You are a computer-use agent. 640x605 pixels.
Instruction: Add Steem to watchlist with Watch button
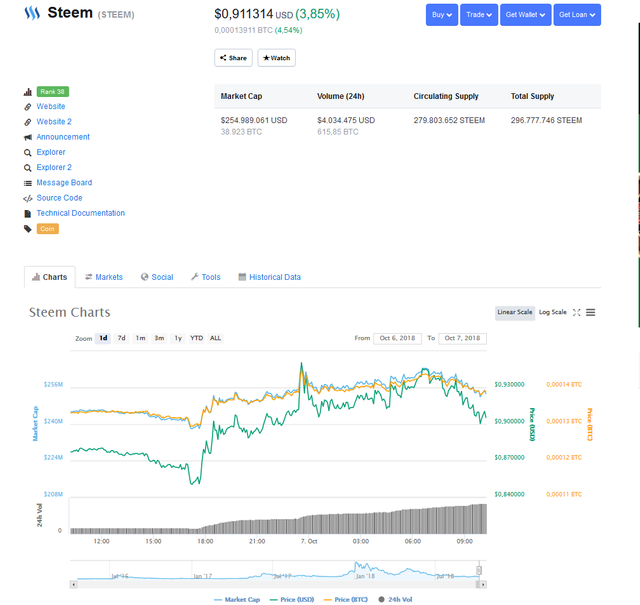coord(276,58)
